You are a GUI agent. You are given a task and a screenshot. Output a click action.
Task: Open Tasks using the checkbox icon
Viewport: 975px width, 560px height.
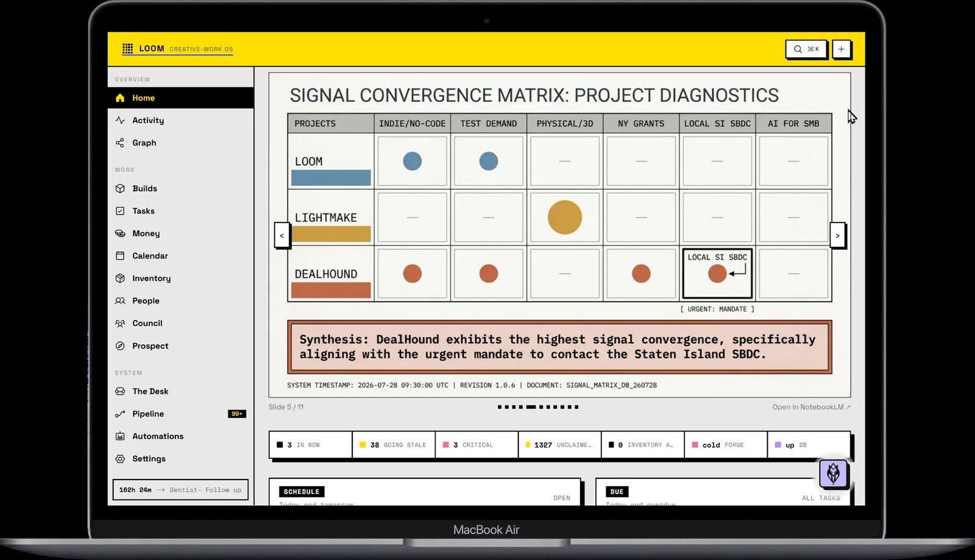click(x=120, y=211)
